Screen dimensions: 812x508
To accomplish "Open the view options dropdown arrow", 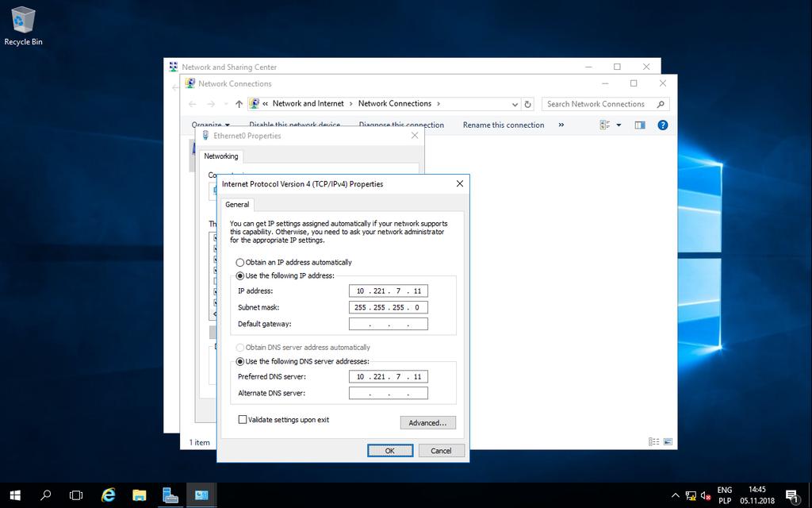I will pyautogui.click(x=619, y=125).
